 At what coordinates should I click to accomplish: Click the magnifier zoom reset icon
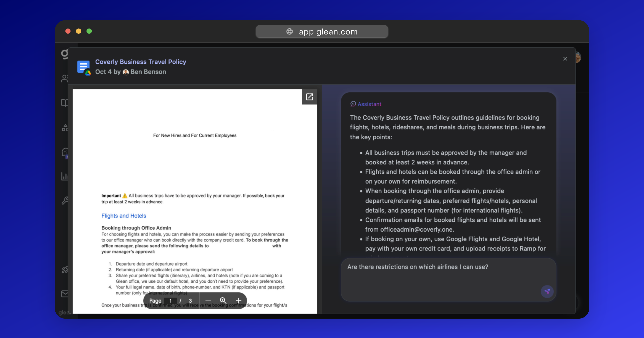tap(223, 301)
